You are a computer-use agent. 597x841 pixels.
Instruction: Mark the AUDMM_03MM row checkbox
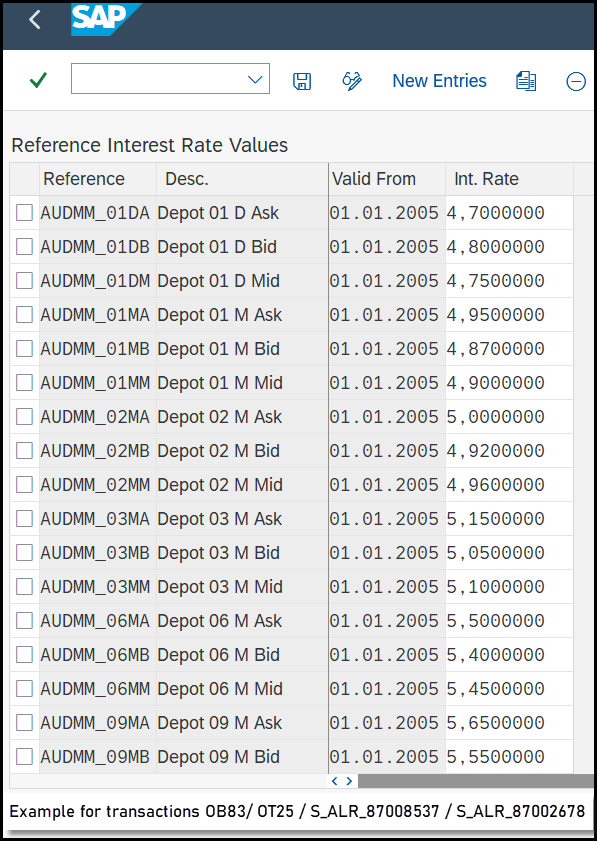(24, 586)
